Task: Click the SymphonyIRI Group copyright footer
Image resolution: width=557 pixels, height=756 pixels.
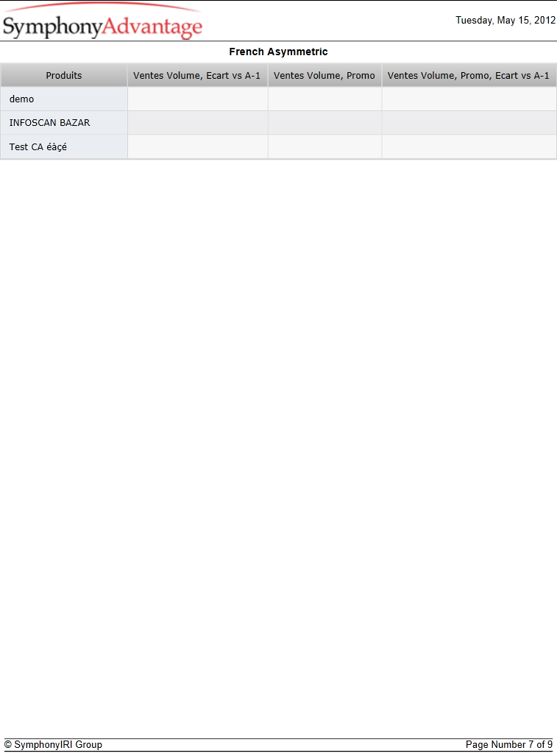Action: [53, 744]
